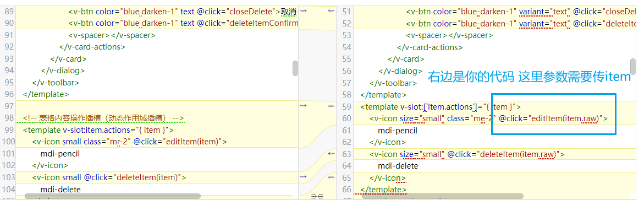The image size is (644, 205).
Task: Click mdi-delete text in the right pane
Action: pos(398,165)
